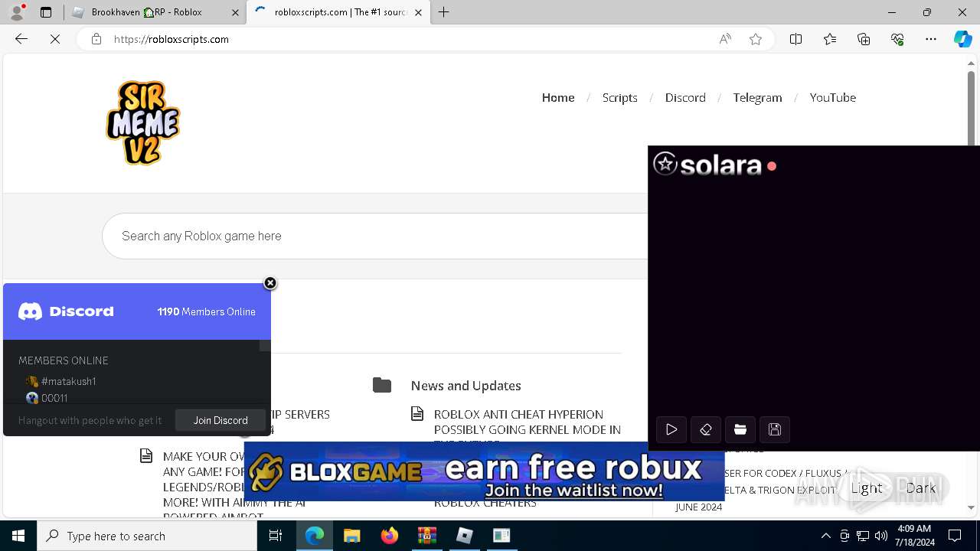Viewport: 980px width, 551px height.
Task: View site information lock icon
Action: tap(96, 39)
